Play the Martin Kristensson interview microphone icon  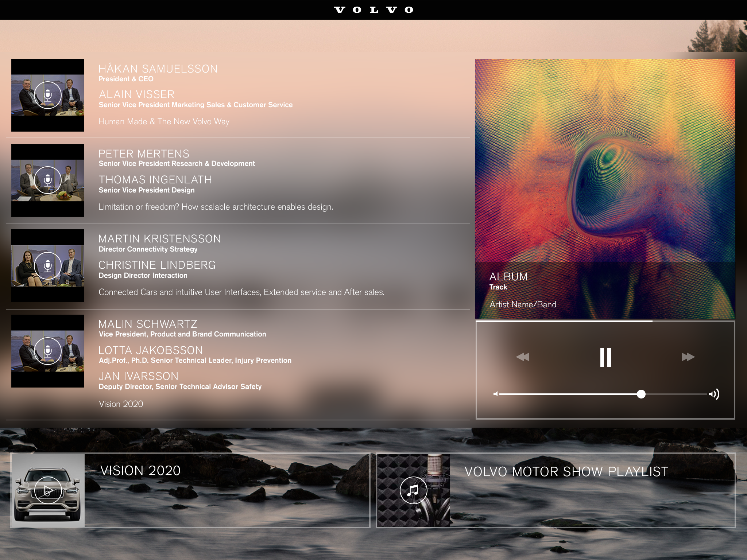click(x=48, y=265)
